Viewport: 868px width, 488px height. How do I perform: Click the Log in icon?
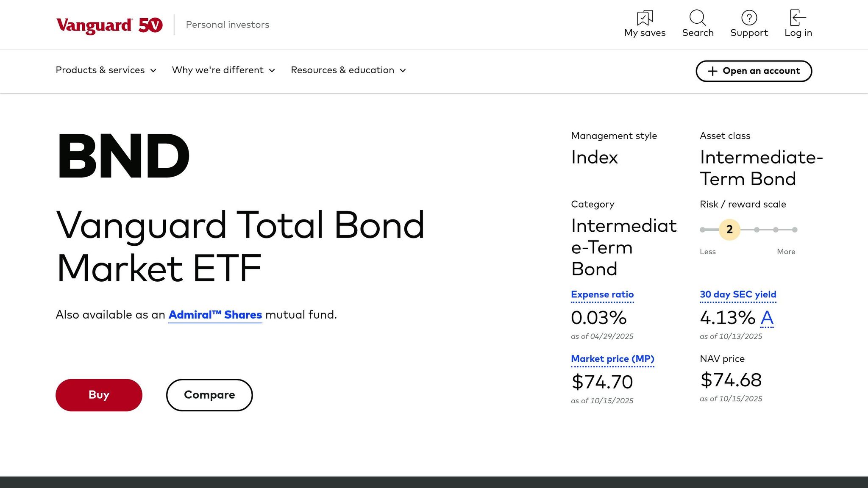coord(798,18)
